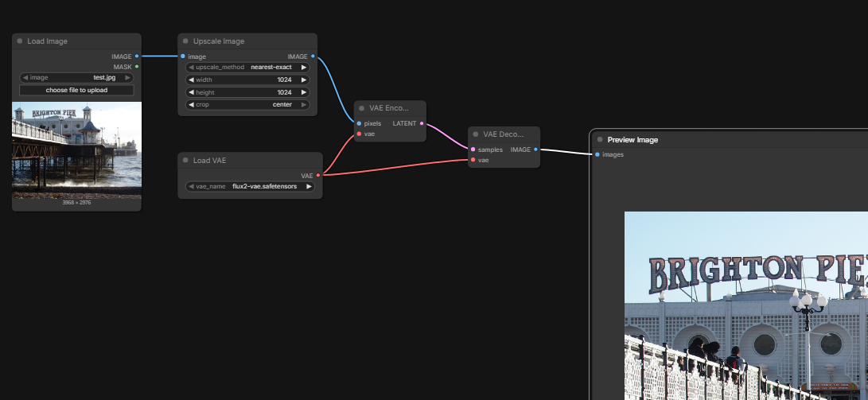This screenshot has width=868, height=400.
Task: Click the vae input socket on VAE Encode
Action: [360, 134]
